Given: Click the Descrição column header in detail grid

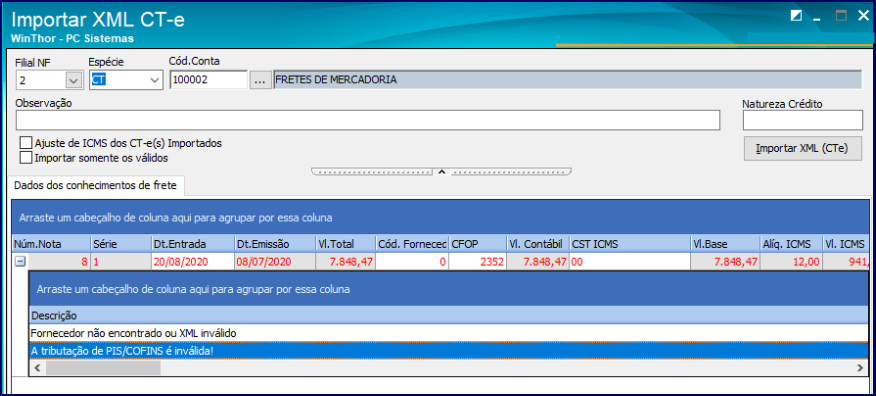Looking at the screenshot, I should pyautogui.click(x=449, y=316).
